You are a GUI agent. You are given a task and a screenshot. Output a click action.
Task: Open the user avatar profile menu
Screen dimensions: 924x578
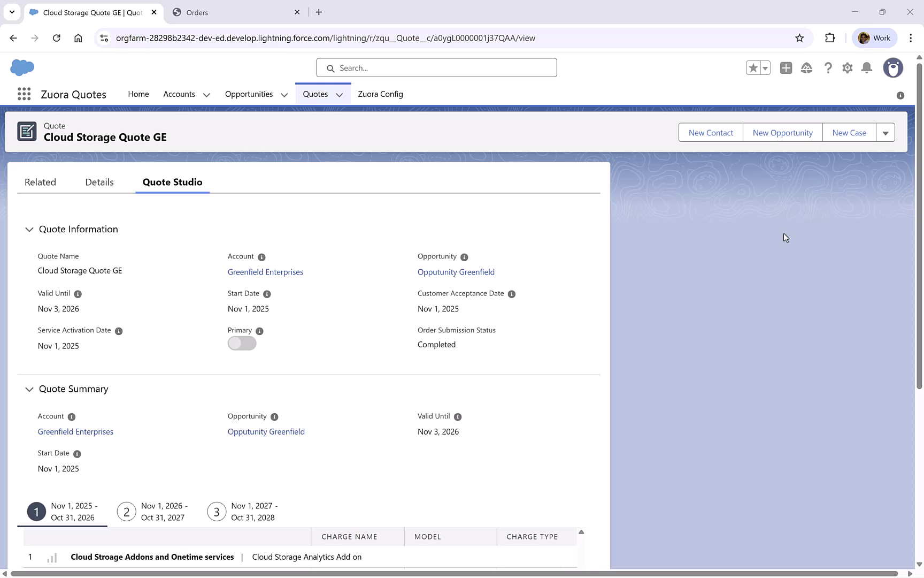pos(894,68)
